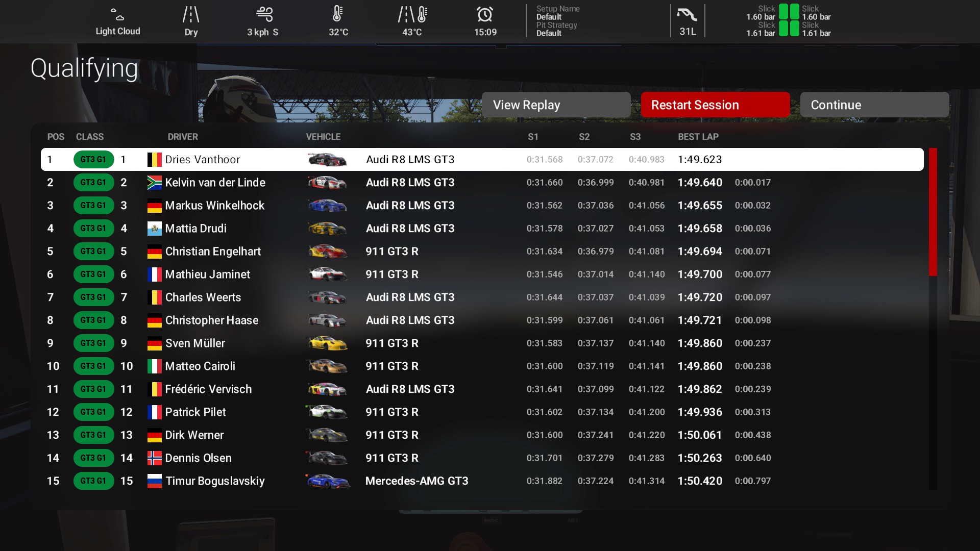Select driver name Christopher Haase
This screenshot has height=551, width=980.
[212, 320]
